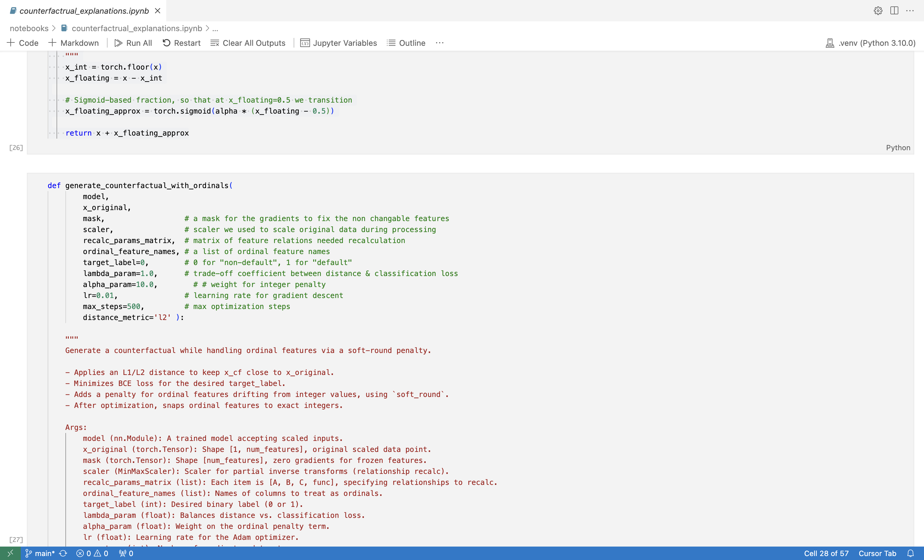Split the editor to the right
This screenshot has width=924, height=560.
click(894, 10)
